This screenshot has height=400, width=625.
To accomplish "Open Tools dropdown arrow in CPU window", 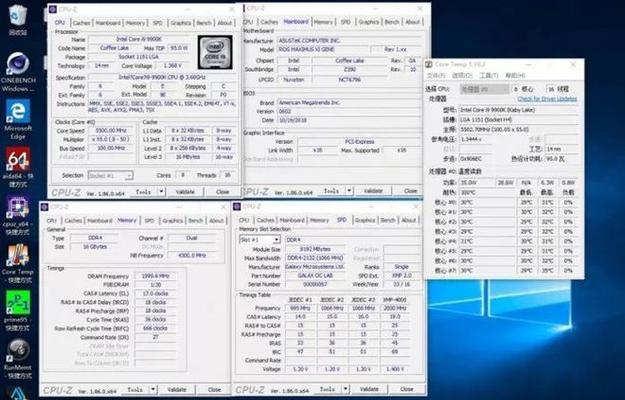I will coord(161,192).
